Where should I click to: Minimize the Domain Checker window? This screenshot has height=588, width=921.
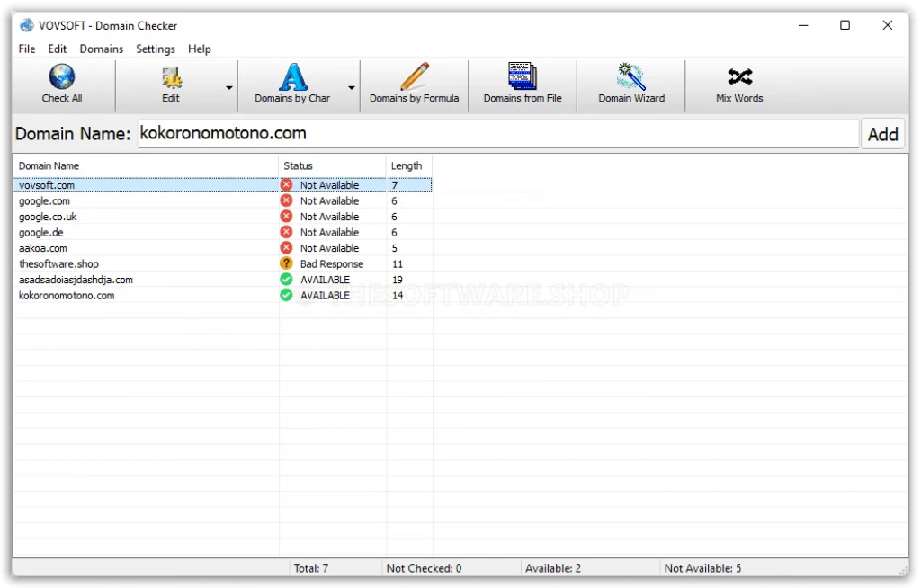pyautogui.click(x=803, y=25)
